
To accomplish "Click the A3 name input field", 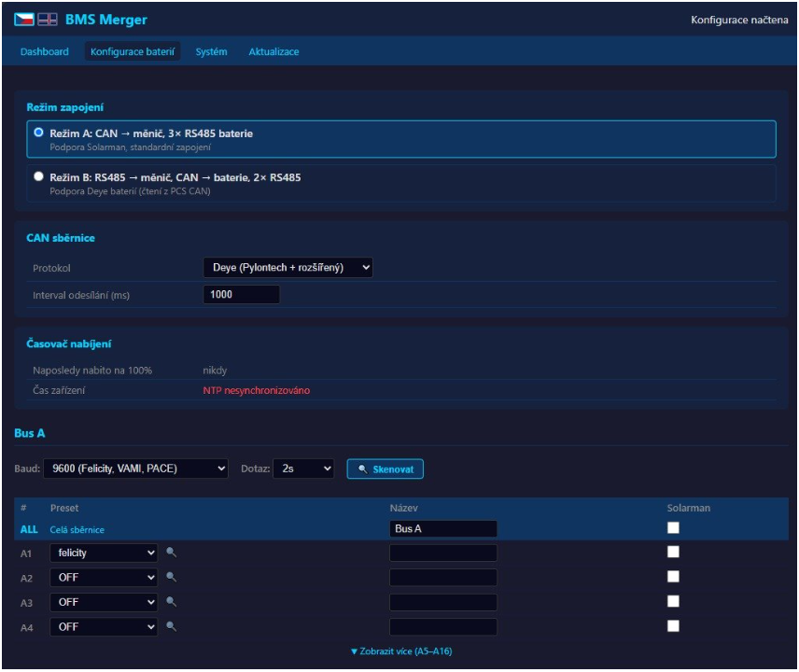I will [x=443, y=602].
